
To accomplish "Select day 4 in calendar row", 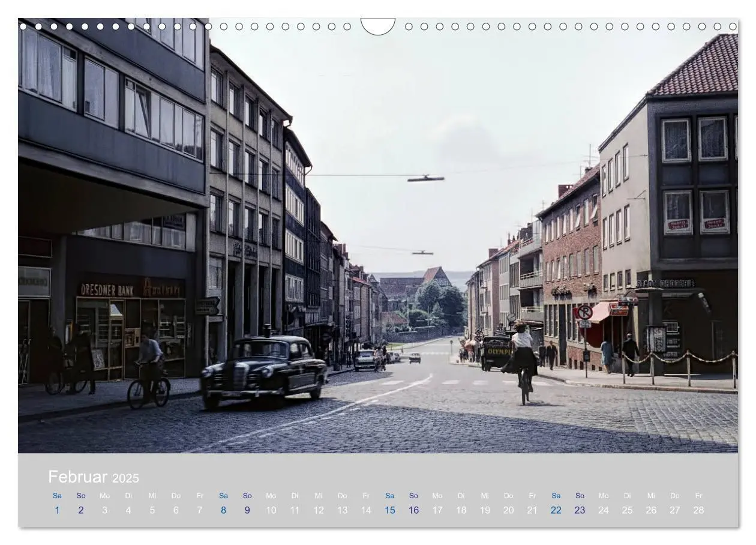I will (x=128, y=510).
